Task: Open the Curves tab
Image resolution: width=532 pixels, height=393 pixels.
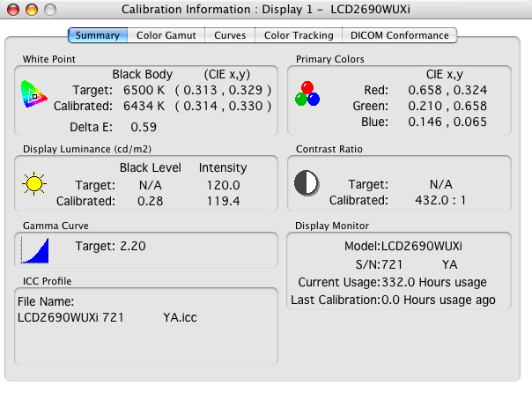Action: (230, 35)
